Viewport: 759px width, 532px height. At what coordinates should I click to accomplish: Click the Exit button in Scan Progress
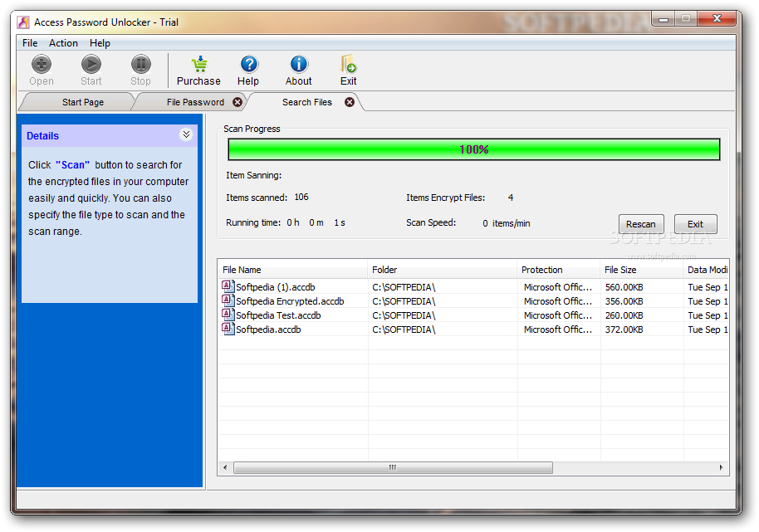(x=696, y=224)
